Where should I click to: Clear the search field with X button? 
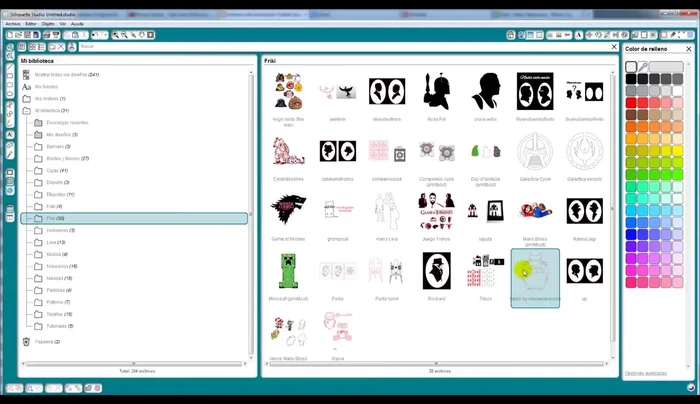pyautogui.click(x=614, y=46)
